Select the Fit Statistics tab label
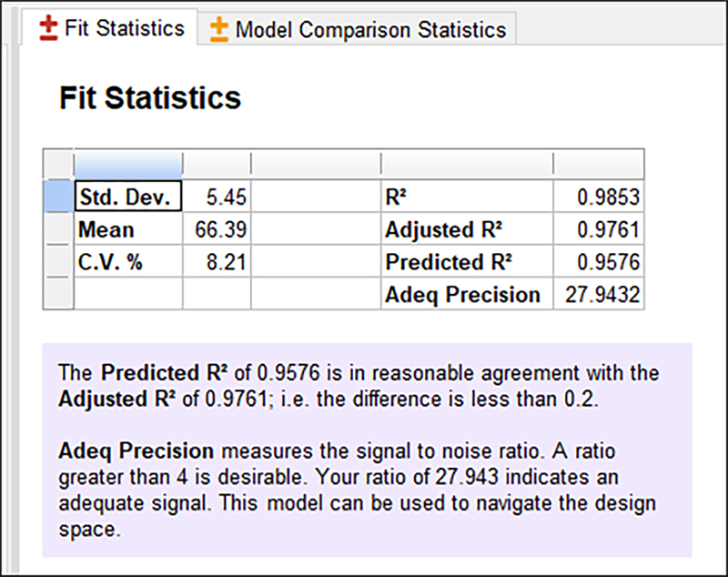This screenshot has height=577, width=728. click(124, 27)
